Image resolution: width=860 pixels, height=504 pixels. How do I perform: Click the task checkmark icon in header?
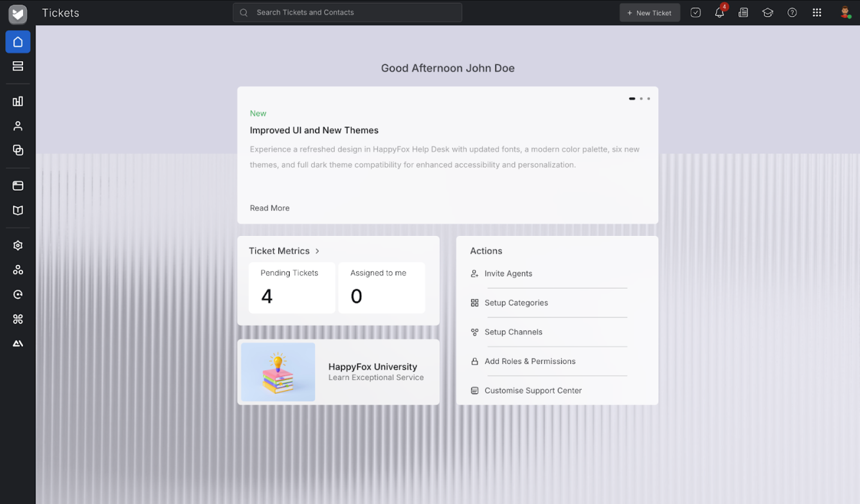click(x=695, y=13)
